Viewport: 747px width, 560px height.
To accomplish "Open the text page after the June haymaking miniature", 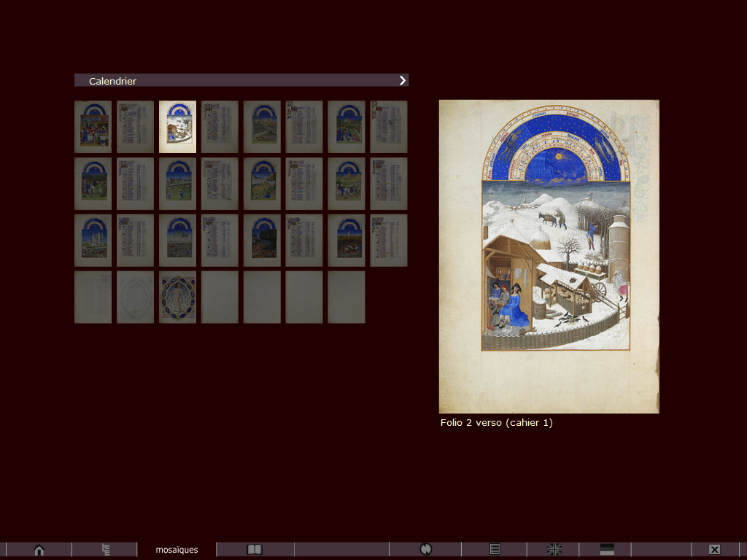I will click(220, 184).
